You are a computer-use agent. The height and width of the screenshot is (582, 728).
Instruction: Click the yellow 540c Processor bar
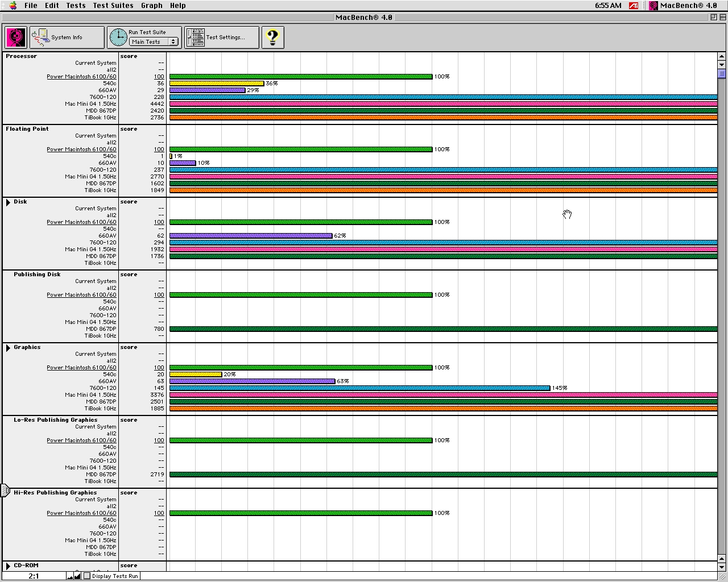click(216, 84)
